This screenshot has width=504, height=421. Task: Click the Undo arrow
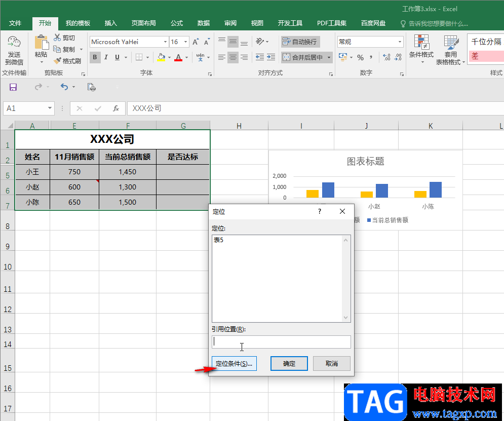[x=64, y=87]
